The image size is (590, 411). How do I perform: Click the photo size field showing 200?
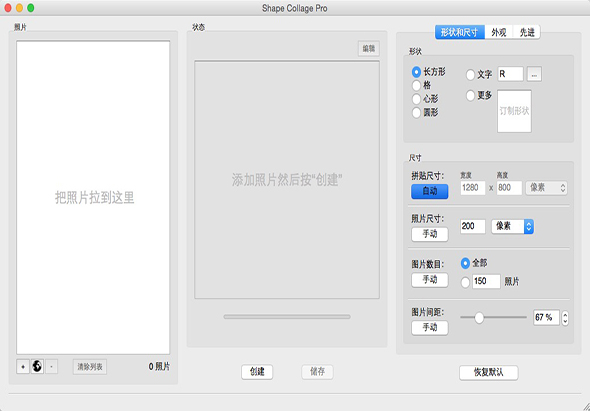pyautogui.click(x=473, y=226)
